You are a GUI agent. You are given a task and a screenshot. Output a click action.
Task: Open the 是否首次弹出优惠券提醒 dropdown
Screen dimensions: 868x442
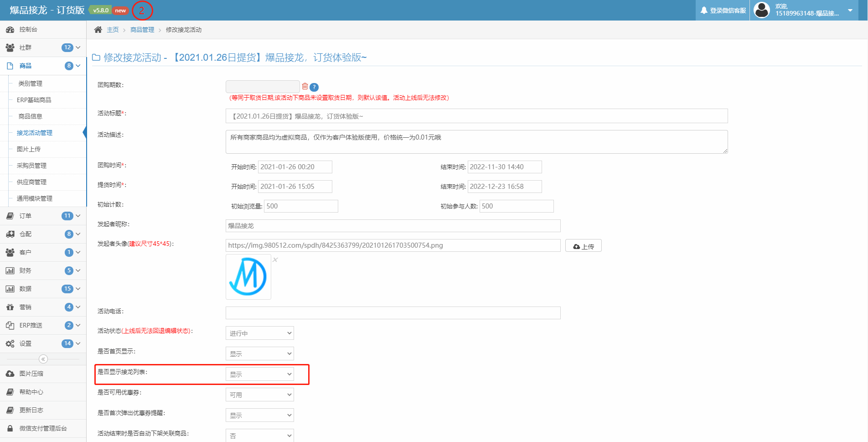(260, 415)
